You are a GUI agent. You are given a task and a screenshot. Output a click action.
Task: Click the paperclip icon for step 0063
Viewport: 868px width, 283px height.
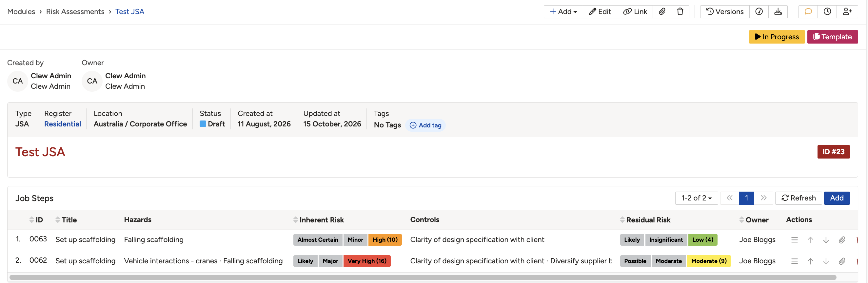(x=842, y=240)
